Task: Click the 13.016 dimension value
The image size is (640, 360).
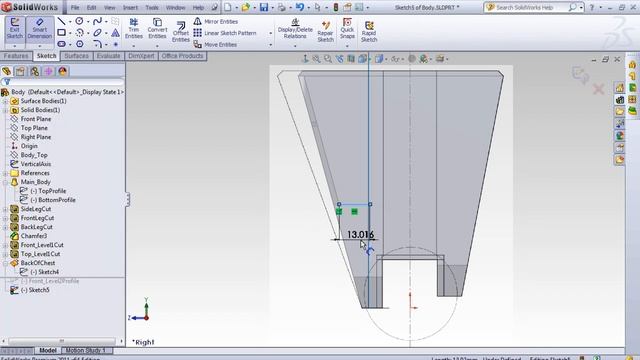Action: pos(360,235)
